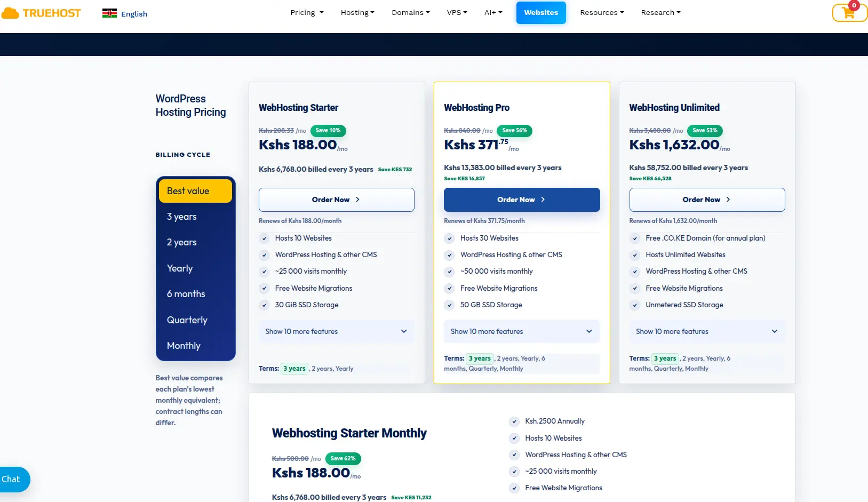Click Save 10% badge on Starter plan
The height and width of the screenshot is (502, 868).
click(x=328, y=130)
